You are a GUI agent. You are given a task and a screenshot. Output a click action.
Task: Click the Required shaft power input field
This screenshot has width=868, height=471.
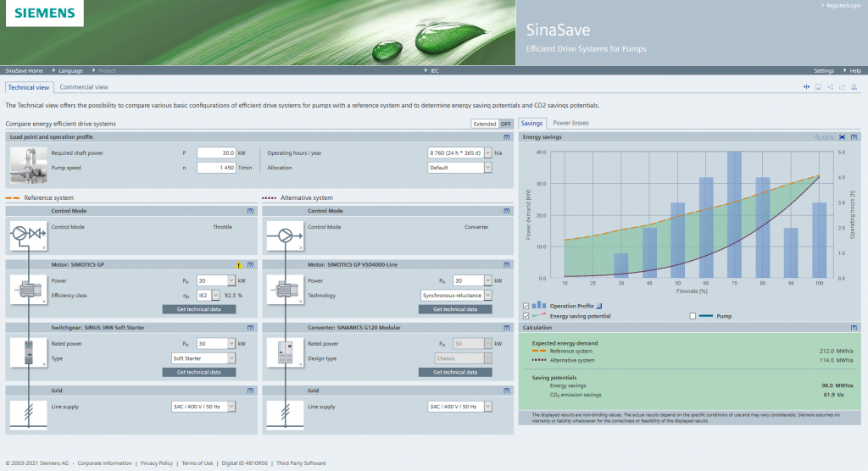tap(216, 152)
